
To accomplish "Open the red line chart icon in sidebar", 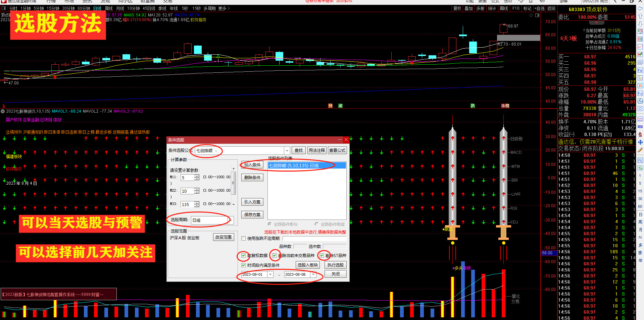I will (x=640, y=47).
